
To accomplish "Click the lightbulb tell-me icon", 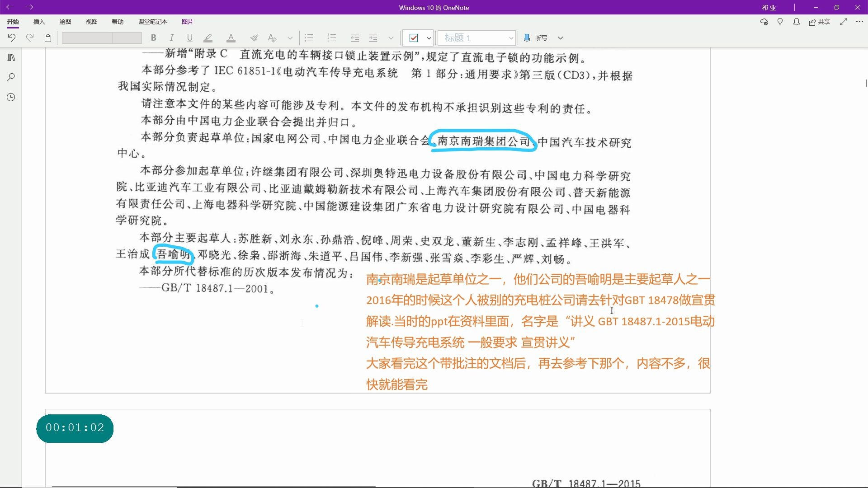I will point(780,22).
